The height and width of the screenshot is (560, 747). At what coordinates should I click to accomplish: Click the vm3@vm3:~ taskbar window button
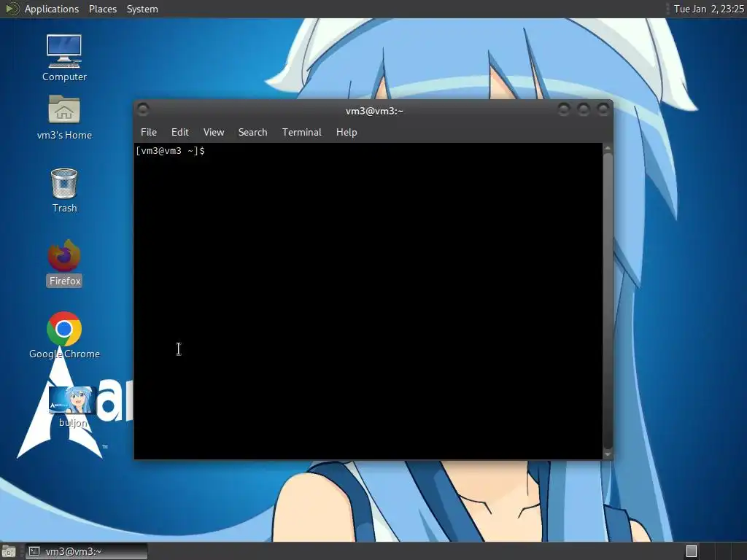point(86,551)
